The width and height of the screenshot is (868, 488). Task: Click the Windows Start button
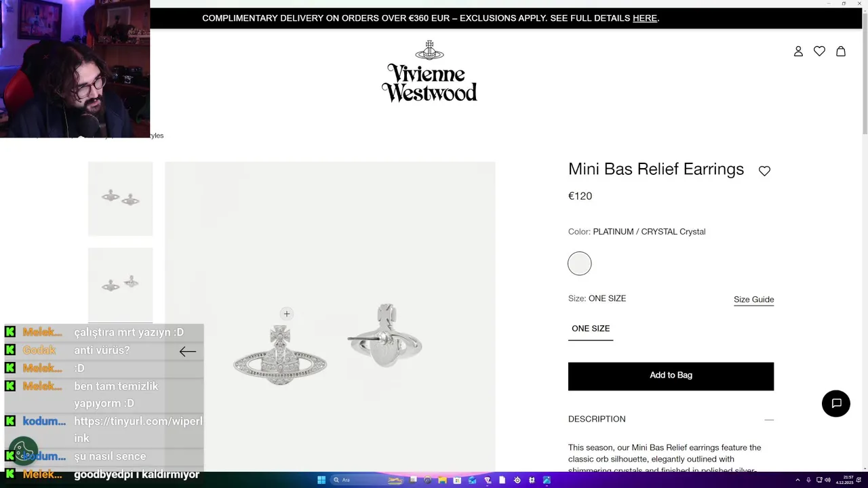click(x=321, y=480)
